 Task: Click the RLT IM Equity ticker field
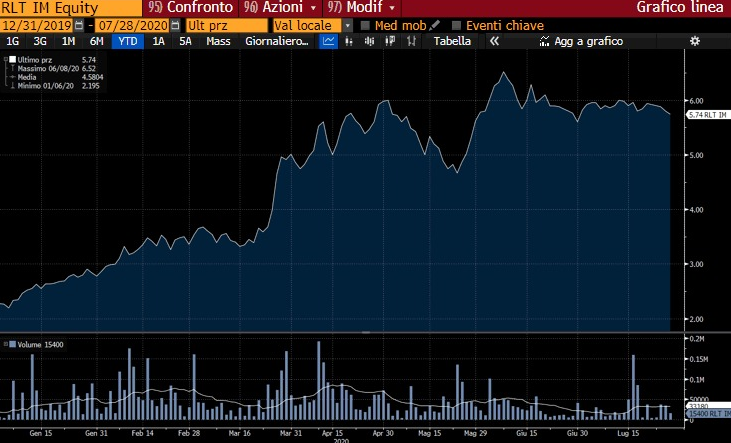point(71,8)
